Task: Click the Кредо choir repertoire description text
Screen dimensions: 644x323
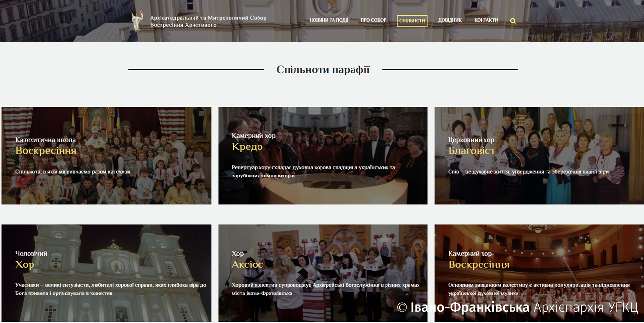Action: click(x=313, y=171)
